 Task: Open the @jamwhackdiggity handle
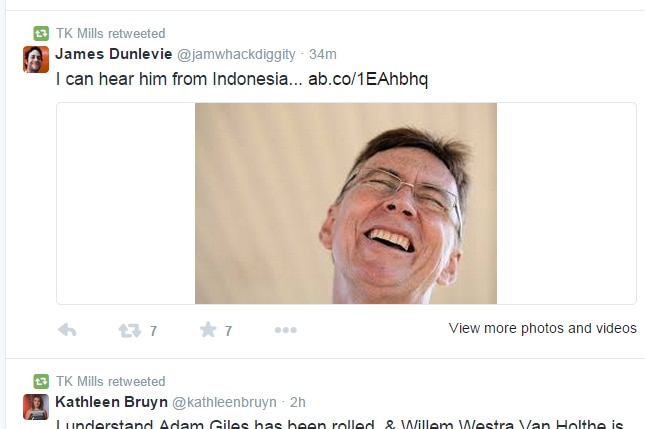click(x=236, y=54)
